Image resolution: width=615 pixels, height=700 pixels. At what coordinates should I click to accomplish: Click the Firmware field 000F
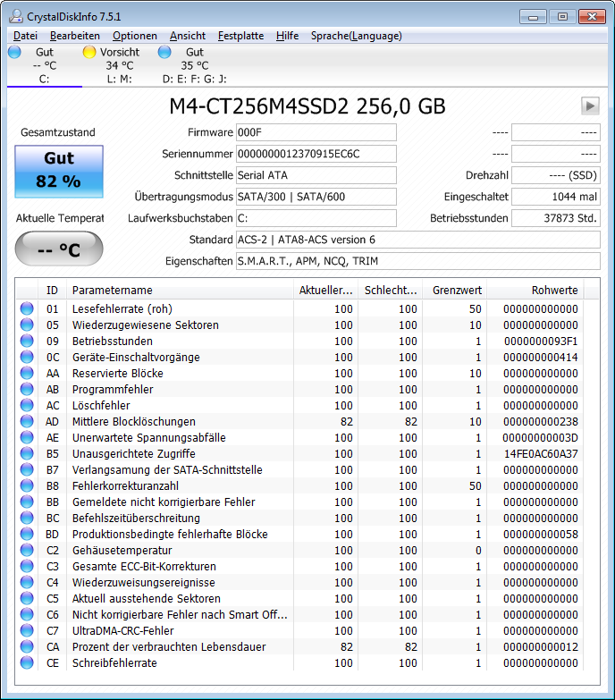(x=316, y=132)
